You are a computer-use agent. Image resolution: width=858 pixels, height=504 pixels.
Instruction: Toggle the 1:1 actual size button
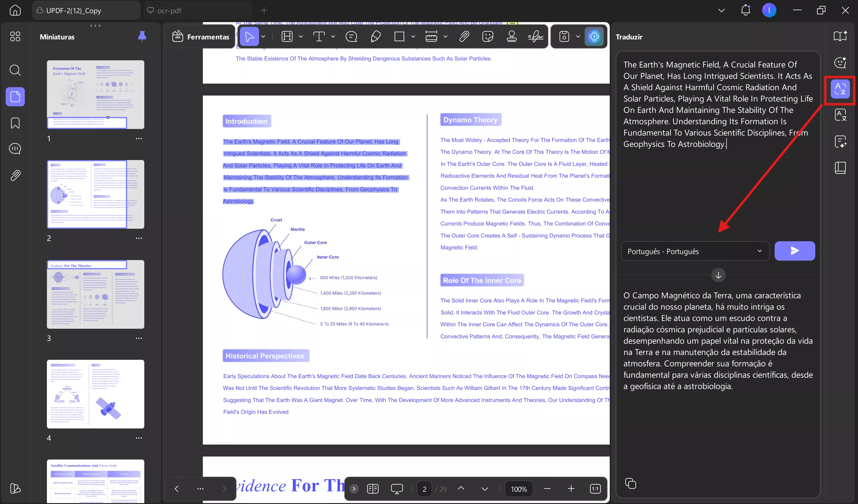pyautogui.click(x=595, y=489)
